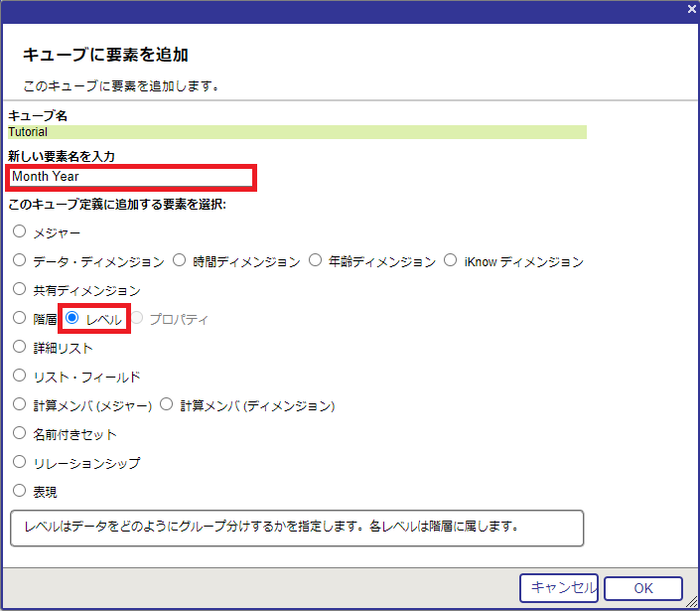Select the 詳細リスト radio option
Image resolution: width=700 pixels, height=611 pixels.
[20, 348]
